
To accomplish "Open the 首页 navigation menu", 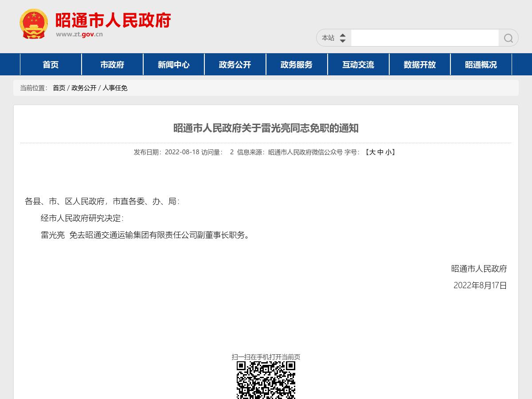I will 51,64.
